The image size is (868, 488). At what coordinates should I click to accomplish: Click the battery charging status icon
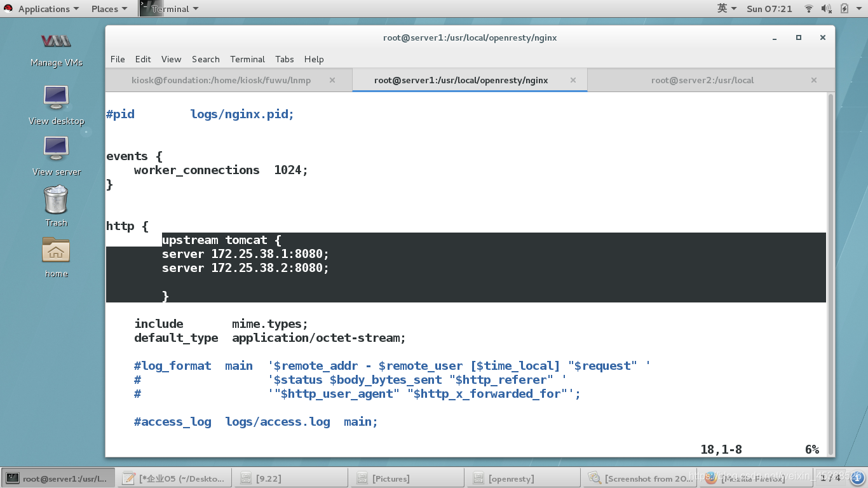click(844, 9)
